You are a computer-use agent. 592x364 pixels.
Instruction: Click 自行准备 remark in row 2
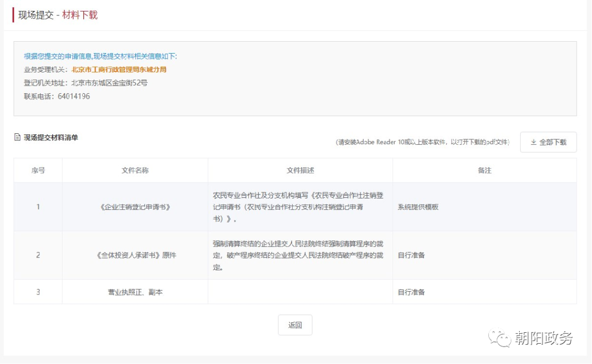(411, 255)
